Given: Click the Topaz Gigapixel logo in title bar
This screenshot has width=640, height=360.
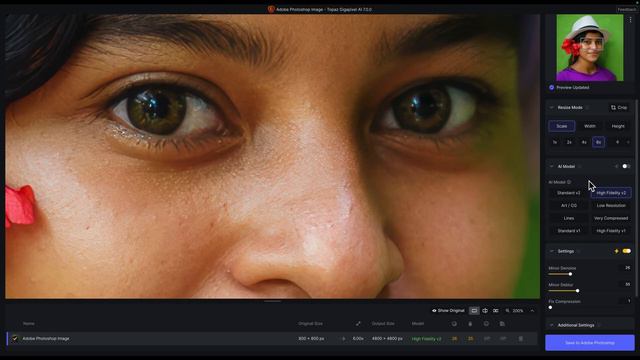Looking at the screenshot, I should (x=271, y=9).
